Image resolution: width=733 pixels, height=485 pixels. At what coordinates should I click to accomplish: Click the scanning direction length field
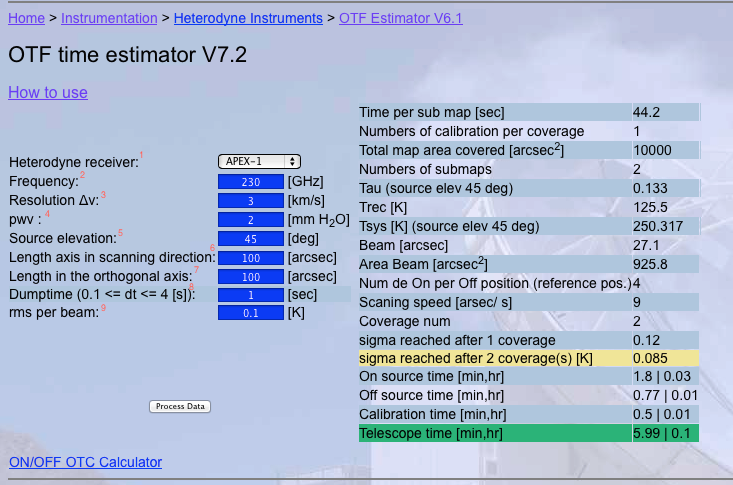point(250,257)
